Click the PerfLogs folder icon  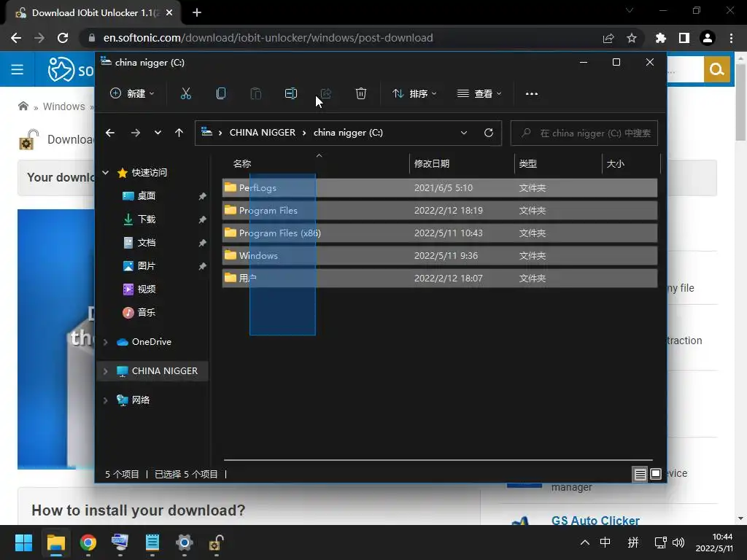tap(231, 187)
